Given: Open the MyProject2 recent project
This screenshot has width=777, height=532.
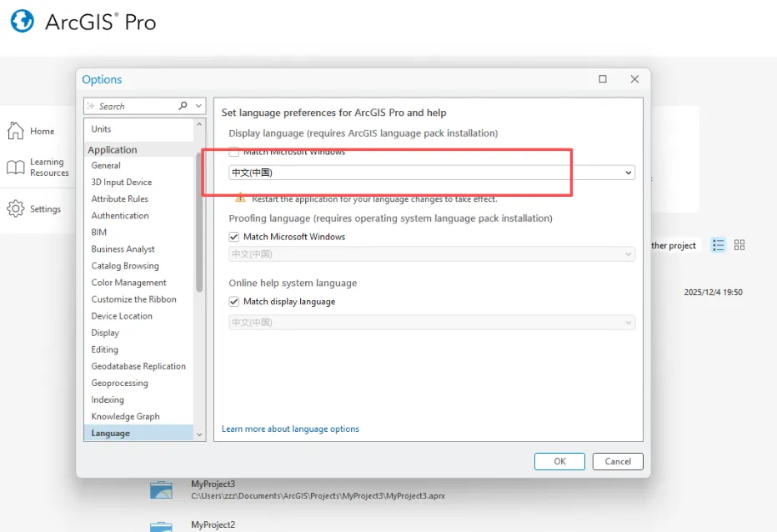Looking at the screenshot, I should pyautogui.click(x=213, y=524).
